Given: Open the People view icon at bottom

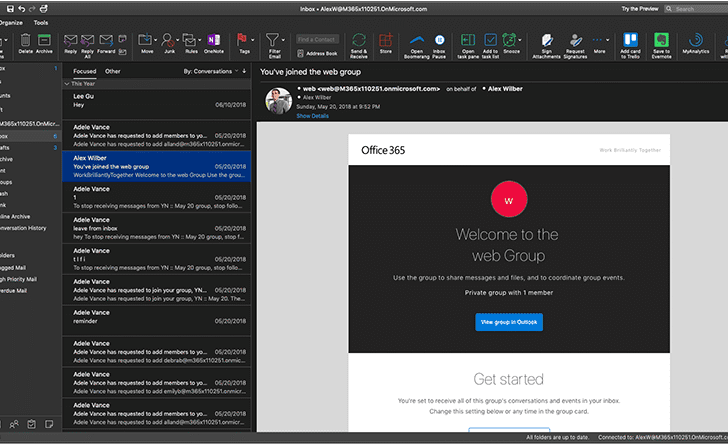Looking at the screenshot, I should coord(14,424).
